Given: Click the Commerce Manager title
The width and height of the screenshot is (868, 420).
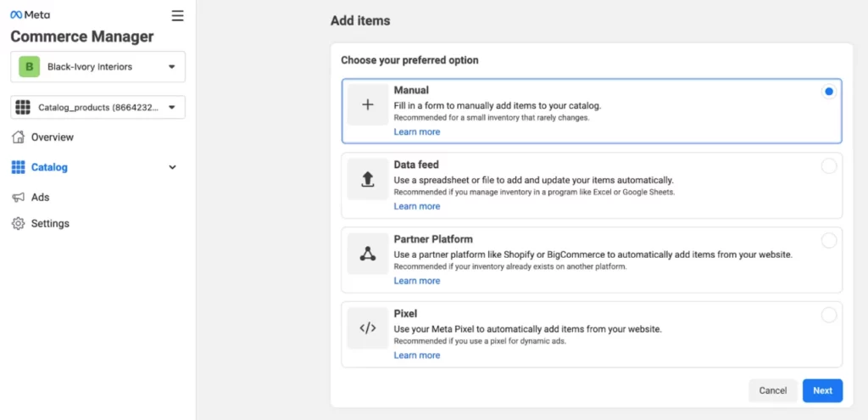Looking at the screenshot, I should tap(82, 36).
